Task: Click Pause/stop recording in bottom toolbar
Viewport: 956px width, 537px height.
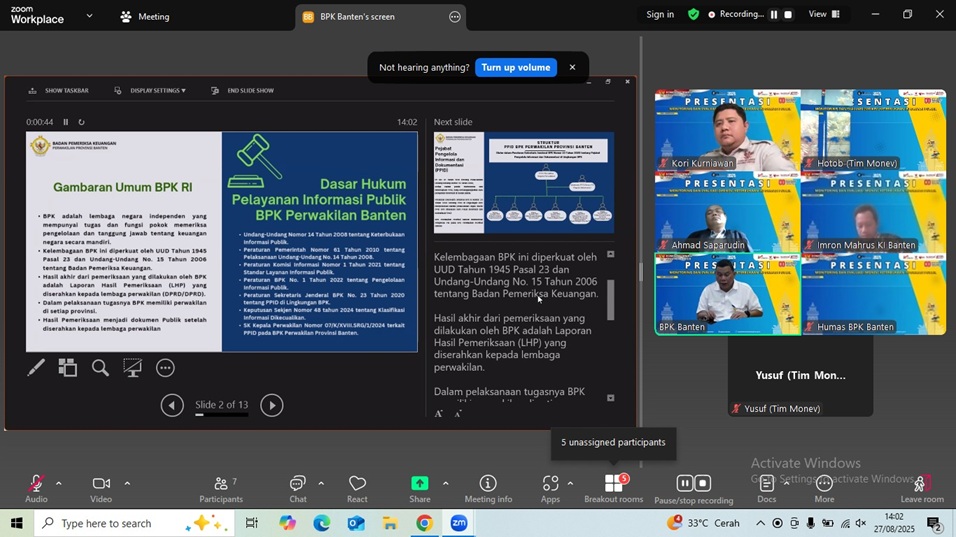Action: pyautogui.click(x=694, y=490)
